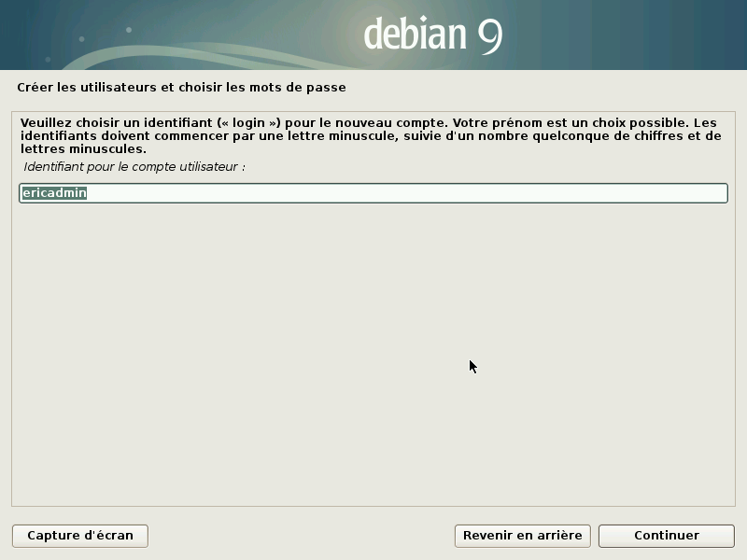The width and height of the screenshot is (747, 560).
Task: Click the username entry box border
Action: click(373, 183)
